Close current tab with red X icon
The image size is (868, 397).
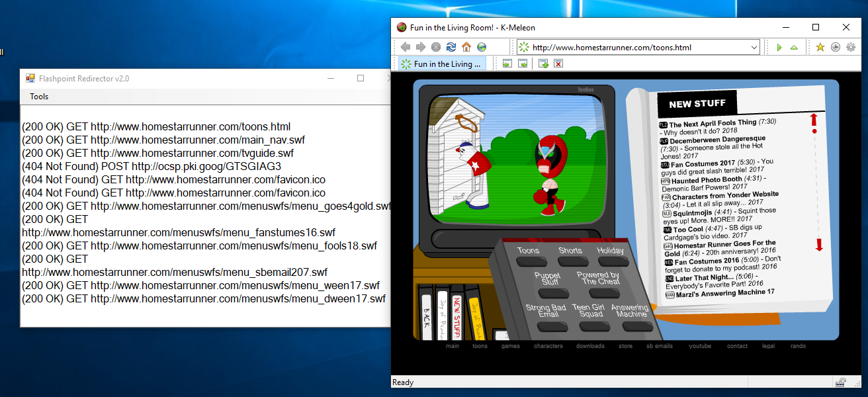(558, 64)
